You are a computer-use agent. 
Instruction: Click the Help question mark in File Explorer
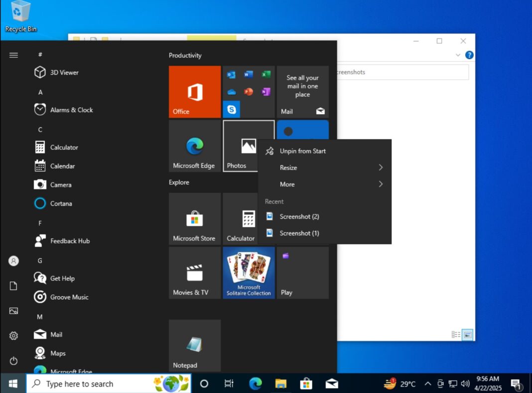point(469,55)
